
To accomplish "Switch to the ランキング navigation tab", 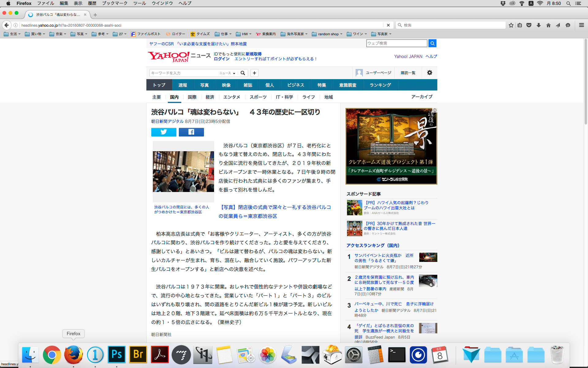I will tap(380, 85).
